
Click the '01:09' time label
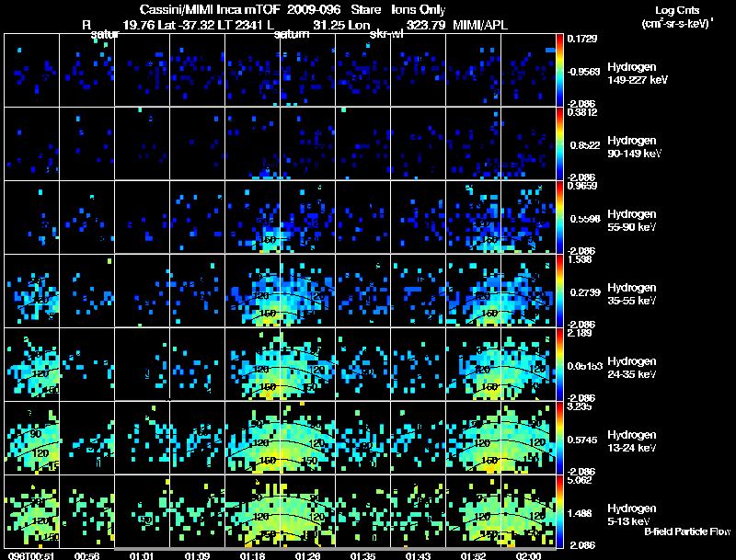(x=197, y=555)
